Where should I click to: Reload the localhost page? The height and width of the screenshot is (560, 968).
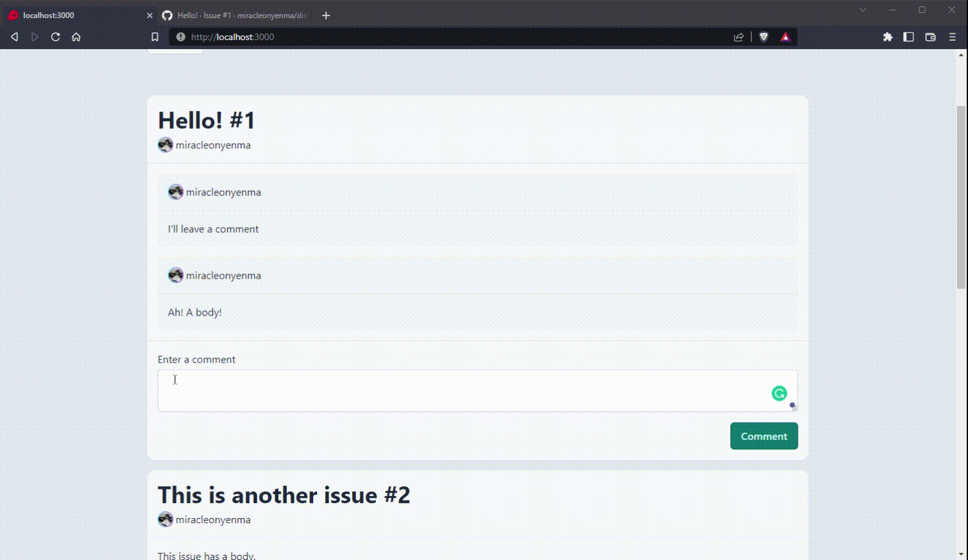(x=56, y=37)
